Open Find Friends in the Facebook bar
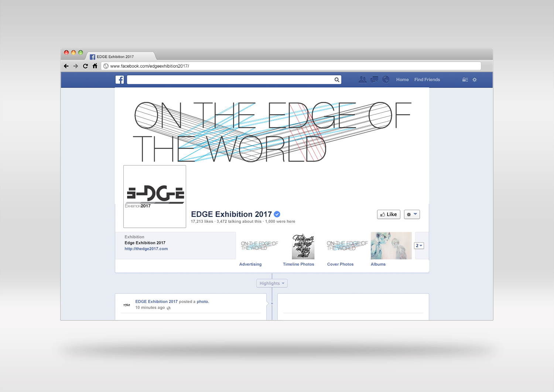 (x=427, y=80)
